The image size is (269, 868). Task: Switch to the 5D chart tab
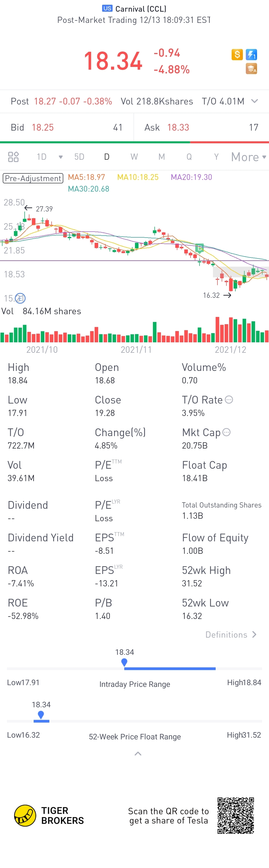[79, 157]
